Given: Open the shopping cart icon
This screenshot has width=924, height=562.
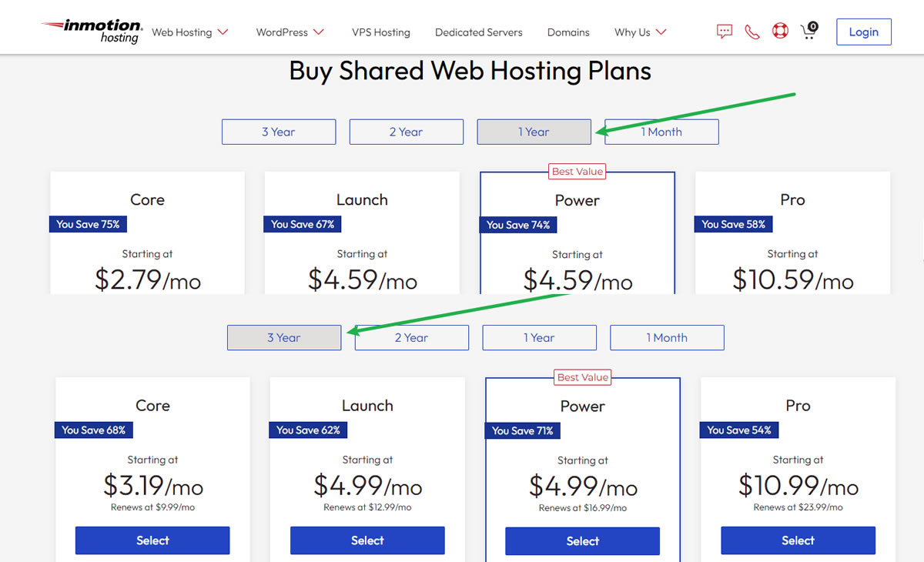Looking at the screenshot, I should [808, 31].
